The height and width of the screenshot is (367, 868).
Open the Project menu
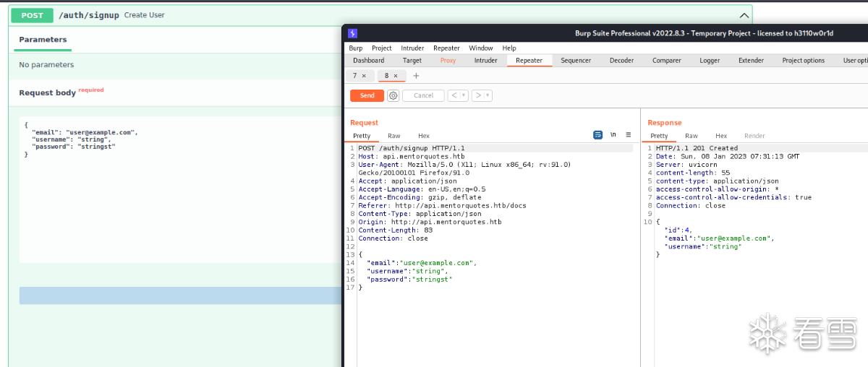[382, 48]
